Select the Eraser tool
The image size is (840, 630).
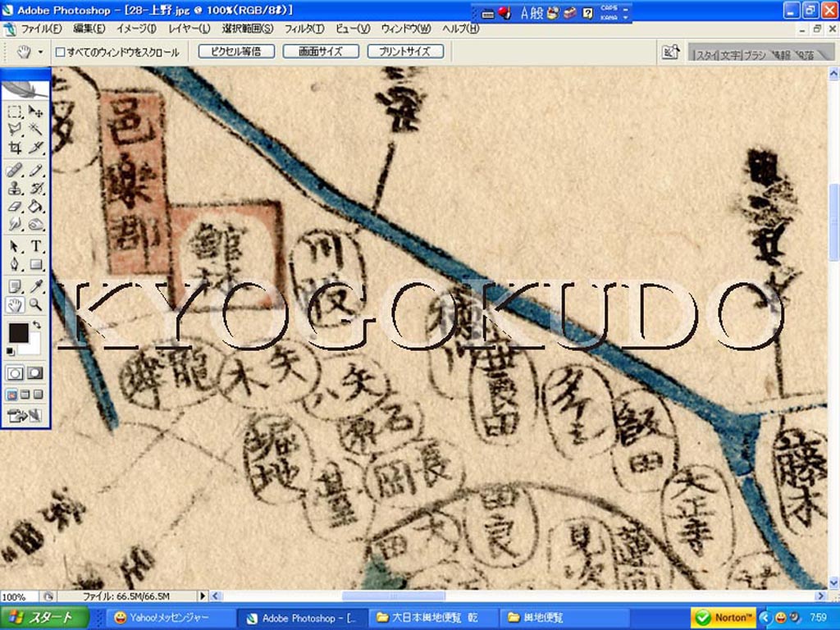click(15, 206)
